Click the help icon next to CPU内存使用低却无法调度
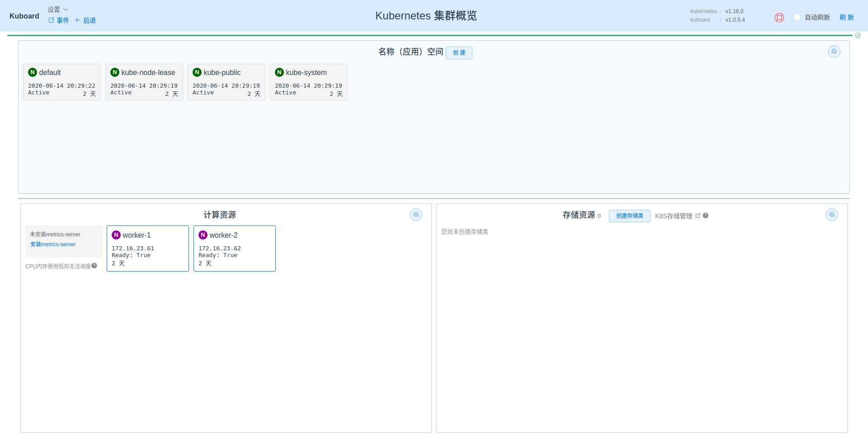 (94, 266)
